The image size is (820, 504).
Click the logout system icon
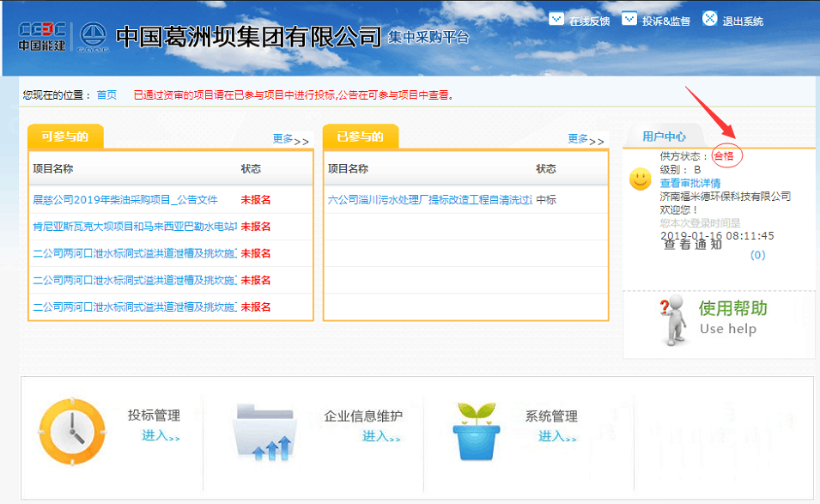tap(709, 18)
